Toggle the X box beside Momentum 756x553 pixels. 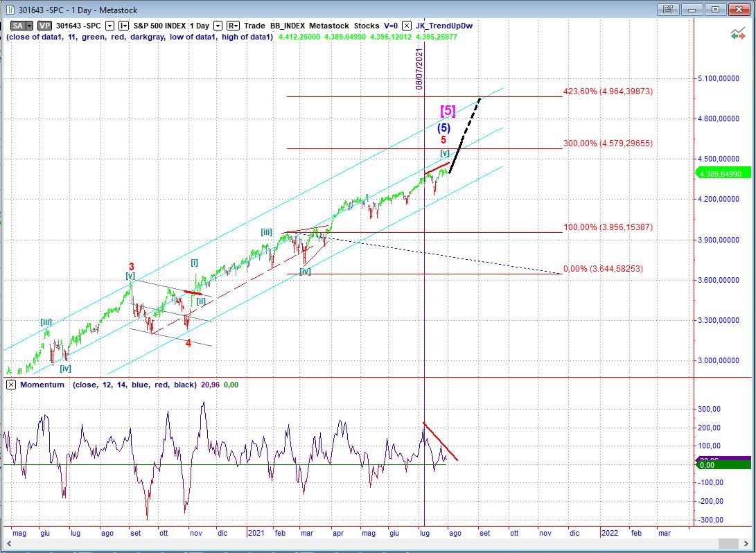tap(11, 385)
